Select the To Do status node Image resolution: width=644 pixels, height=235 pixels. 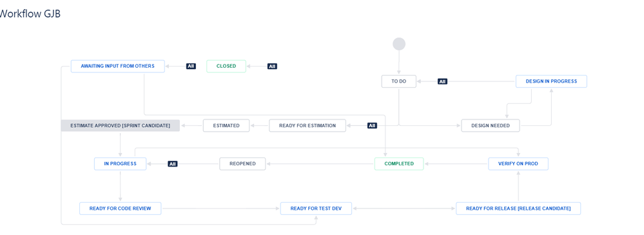pyautogui.click(x=399, y=81)
